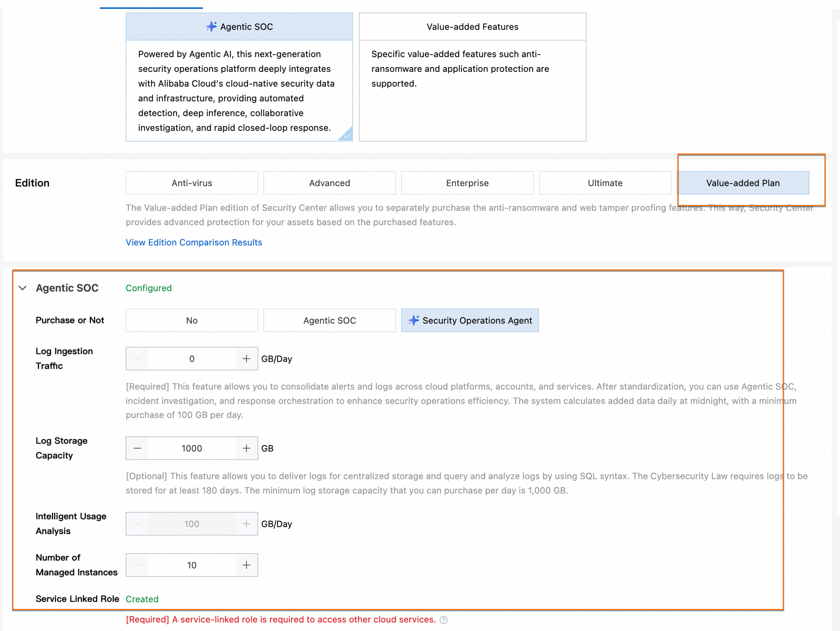Select No for Purchase or Not
840x631 pixels.
[x=192, y=320]
